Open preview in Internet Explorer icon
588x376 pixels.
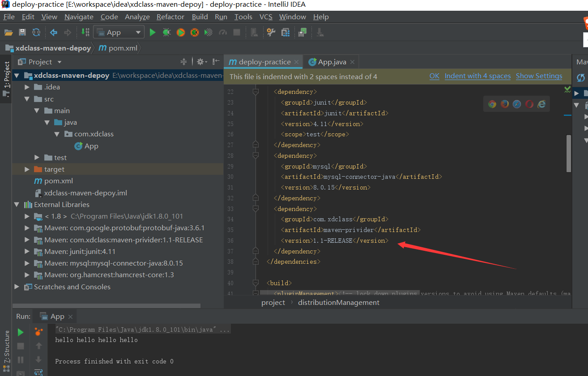coord(541,104)
